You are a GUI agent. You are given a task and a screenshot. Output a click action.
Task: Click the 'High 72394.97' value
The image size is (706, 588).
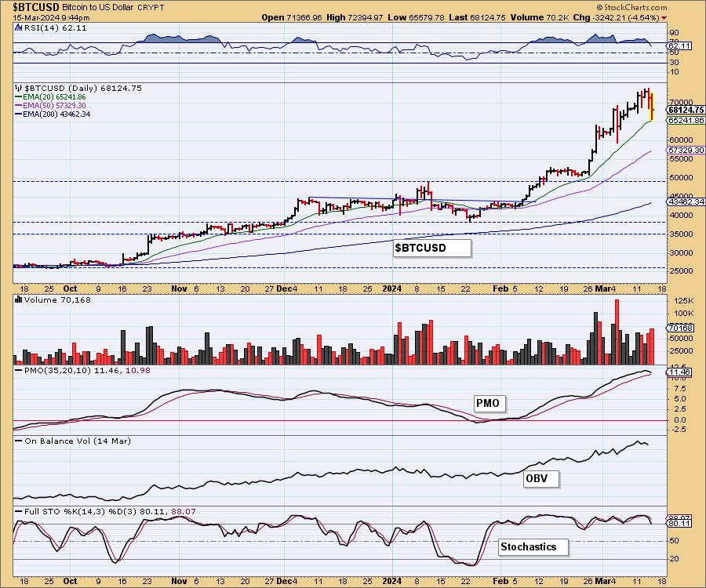click(355, 17)
